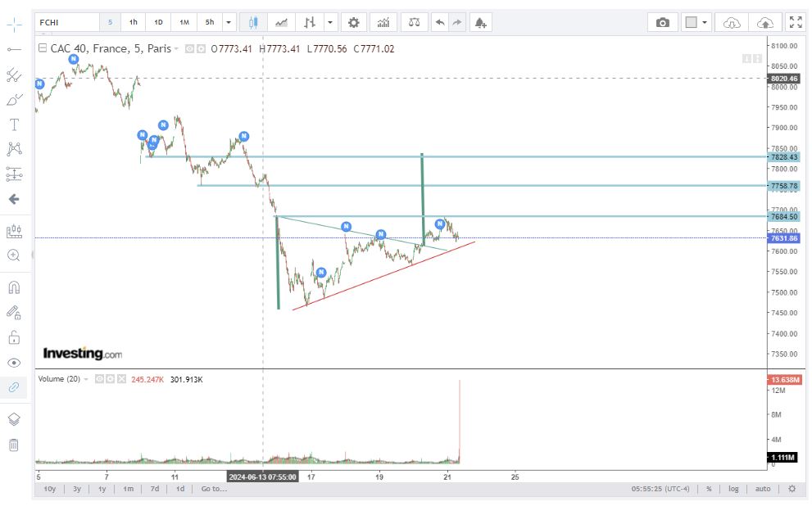Redo the last chart action
The image size is (812, 506).
click(x=456, y=22)
